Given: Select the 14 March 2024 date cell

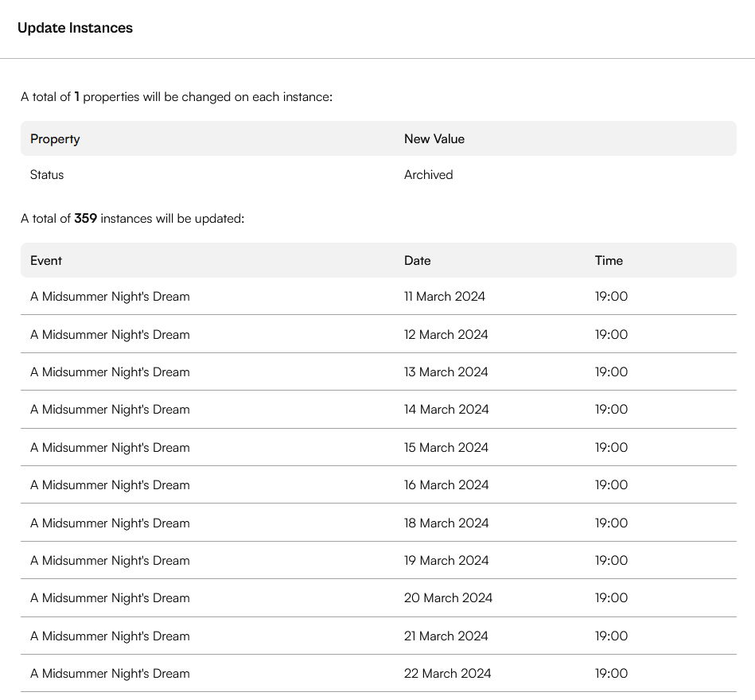Looking at the screenshot, I should 446,410.
